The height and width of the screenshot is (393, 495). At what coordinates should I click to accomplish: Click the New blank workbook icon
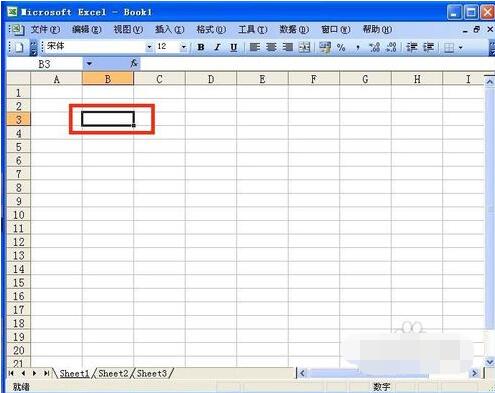click(19, 48)
